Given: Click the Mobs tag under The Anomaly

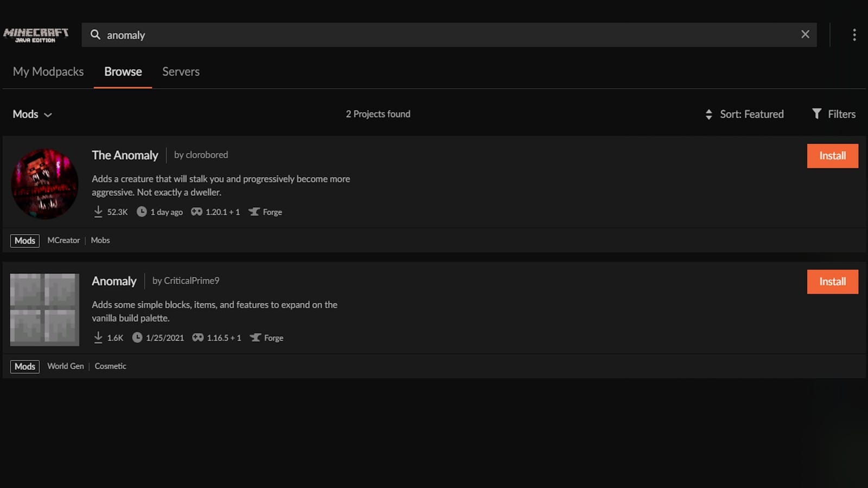Looking at the screenshot, I should [x=100, y=240].
